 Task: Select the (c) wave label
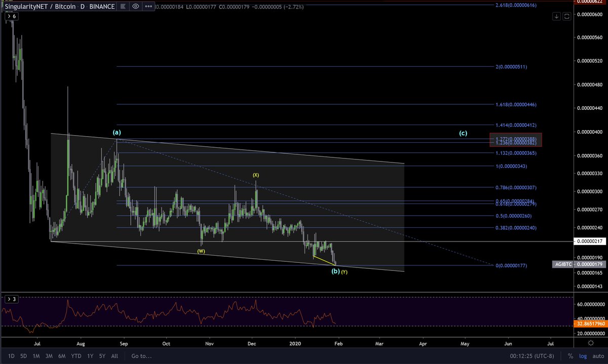pyautogui.click(x=463, y=133)
